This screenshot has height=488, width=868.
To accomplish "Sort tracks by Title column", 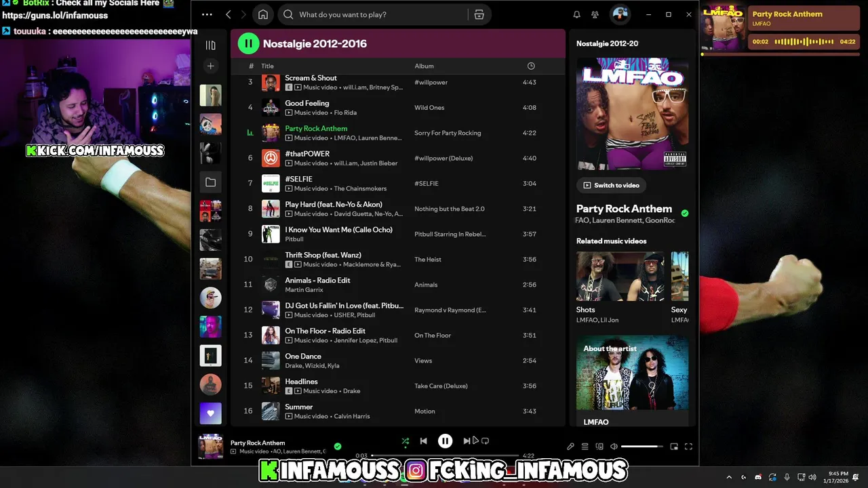I will coord(267,66).
